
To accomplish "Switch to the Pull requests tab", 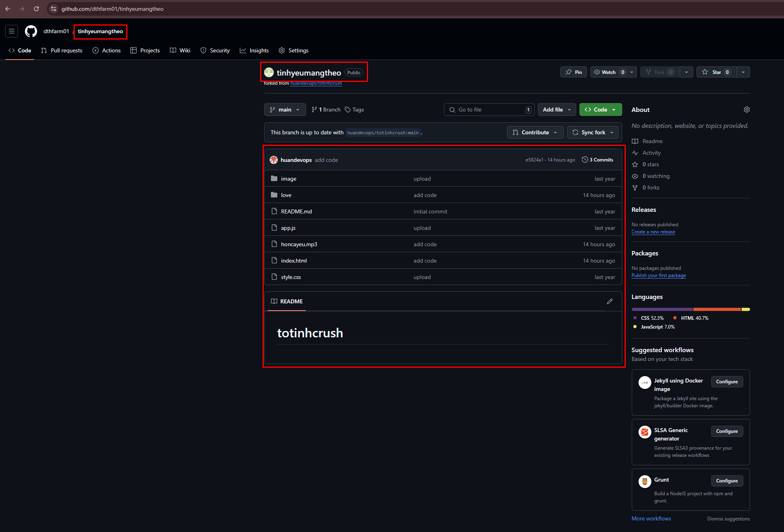I will click(62, 50).
